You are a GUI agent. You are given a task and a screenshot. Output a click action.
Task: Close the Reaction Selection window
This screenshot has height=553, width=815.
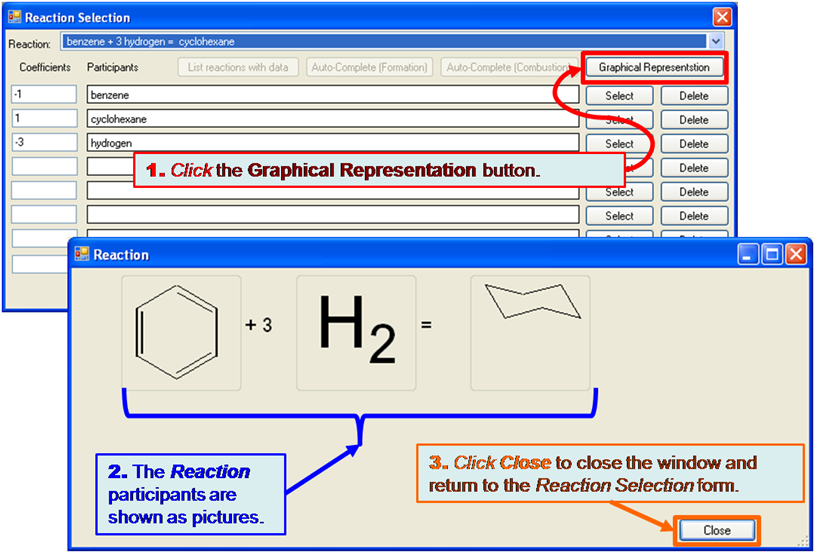(721, 17)
